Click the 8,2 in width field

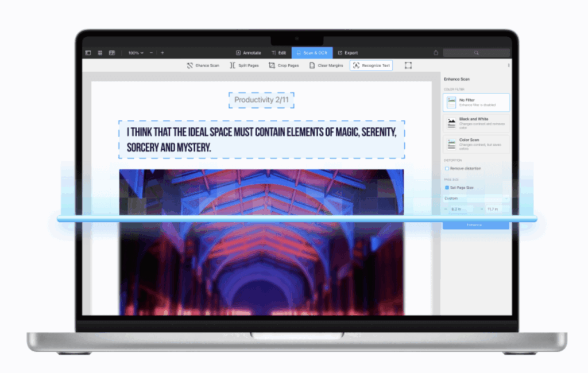[461, 209]
